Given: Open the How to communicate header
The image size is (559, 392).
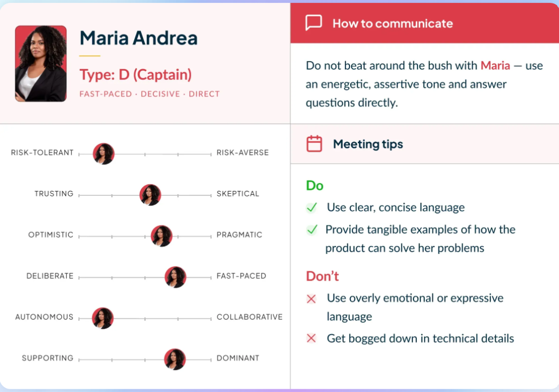Looking at the screenshot, I should click(392, 24).
